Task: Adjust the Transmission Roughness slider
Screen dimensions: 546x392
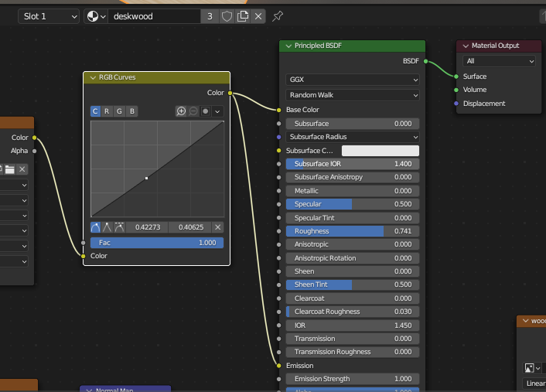Action: (x=353, y=352)
